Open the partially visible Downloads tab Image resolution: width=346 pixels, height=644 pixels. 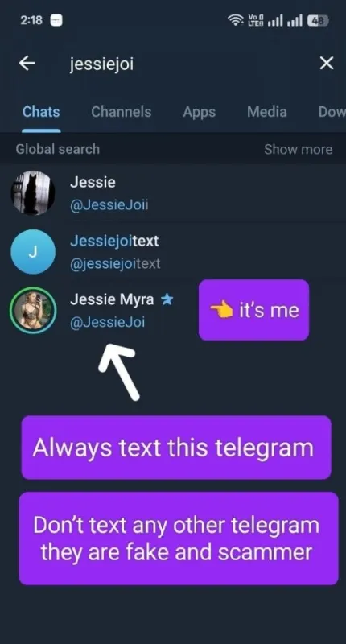tap(332, 112)
